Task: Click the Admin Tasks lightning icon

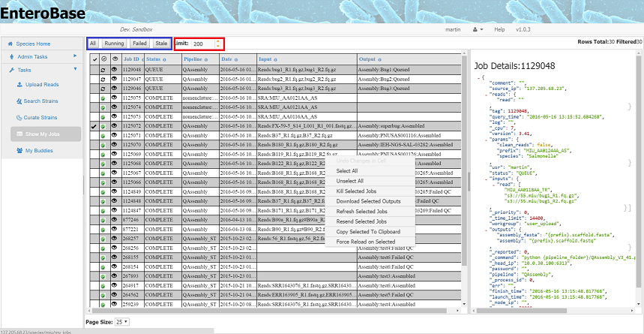Action: pyautogui.click(x=10, y=57)
